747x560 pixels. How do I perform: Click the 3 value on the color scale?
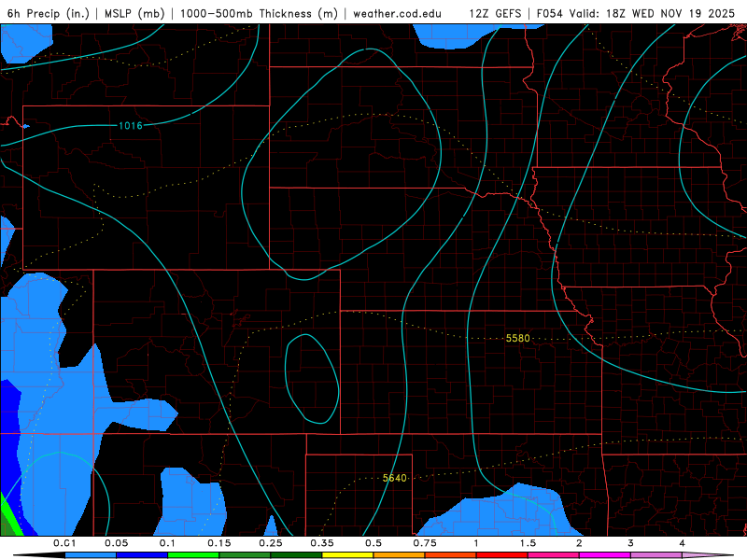click(631, 543)
